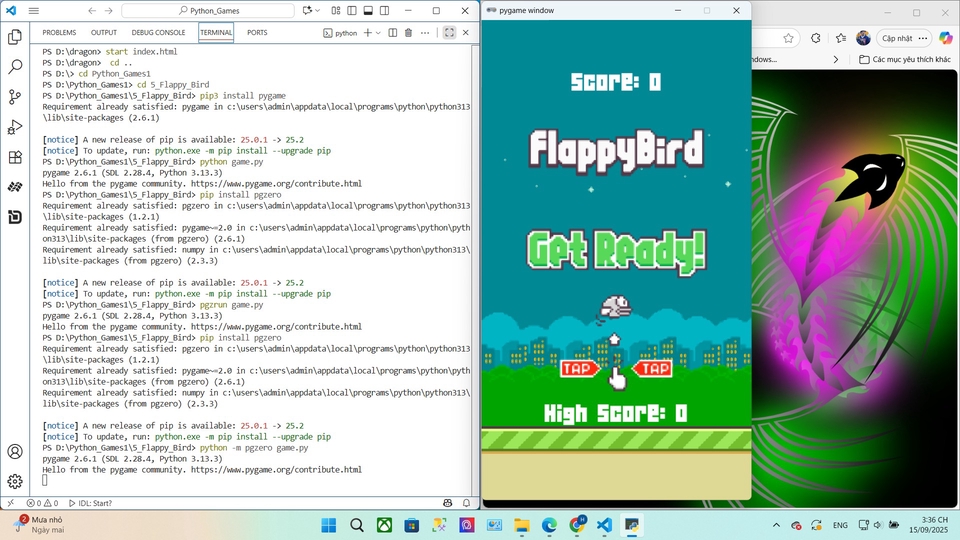Open the Explorer view in the activity bar
This screenshot has width=960, height=540.
15,37
